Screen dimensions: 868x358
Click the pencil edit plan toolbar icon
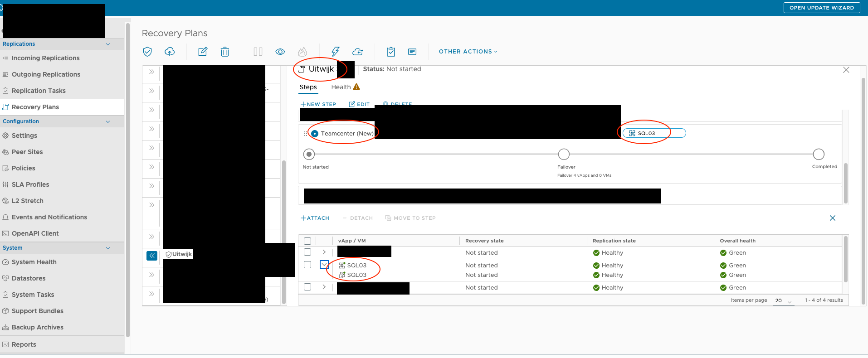[203, 52]
